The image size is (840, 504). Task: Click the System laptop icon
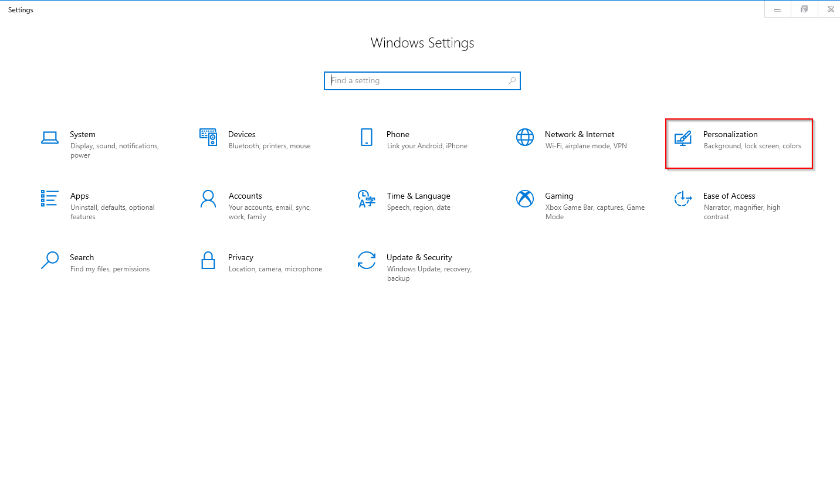(50, 138)
